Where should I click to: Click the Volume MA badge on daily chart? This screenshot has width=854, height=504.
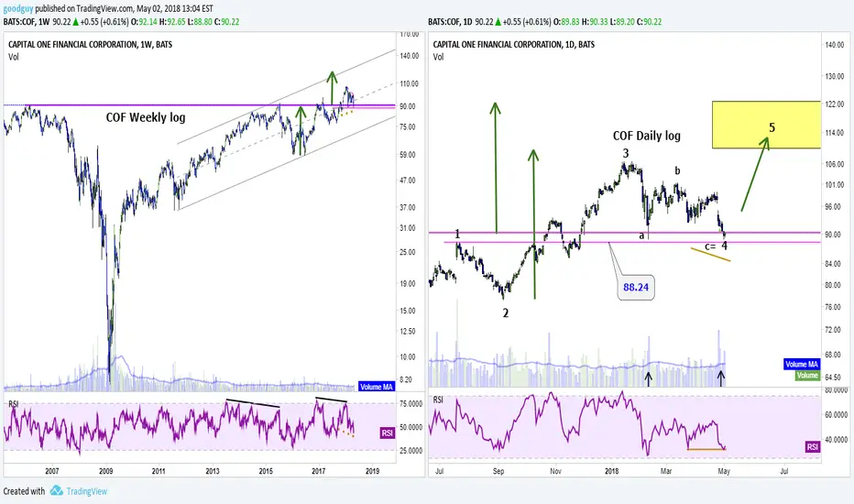pyautogui.click(x=802, y=364)
